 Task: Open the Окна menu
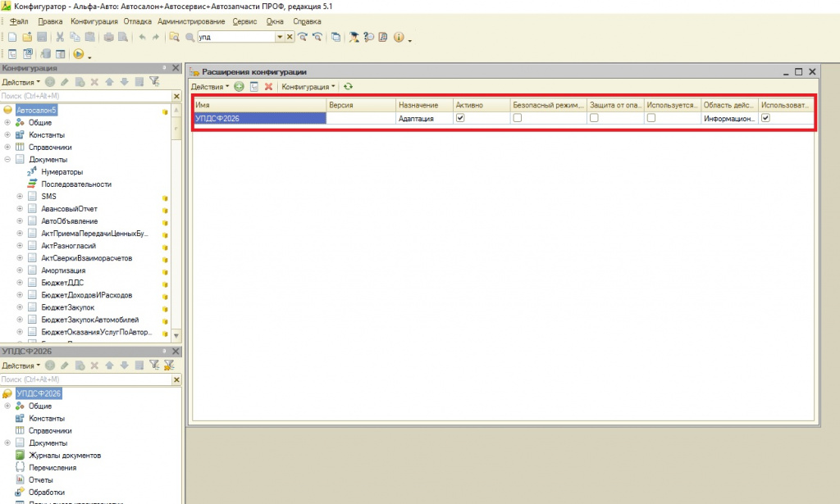coord(275,21)
